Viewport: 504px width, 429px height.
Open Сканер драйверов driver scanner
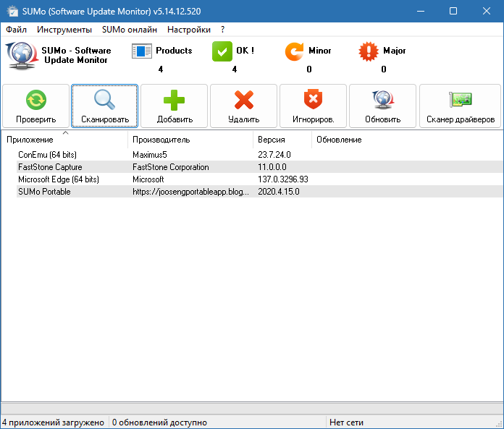(461, 106)
